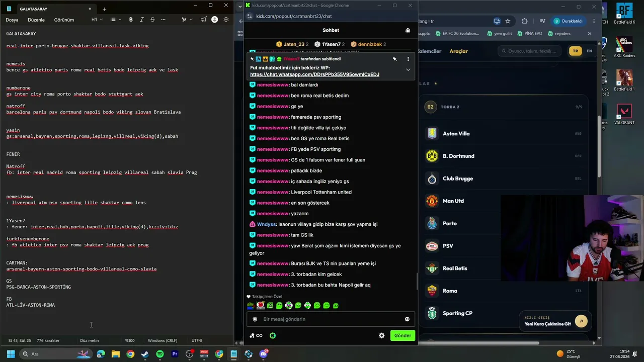
Task: Launch Battlefield 6 desktop shortcut
Action: [624, 14]
